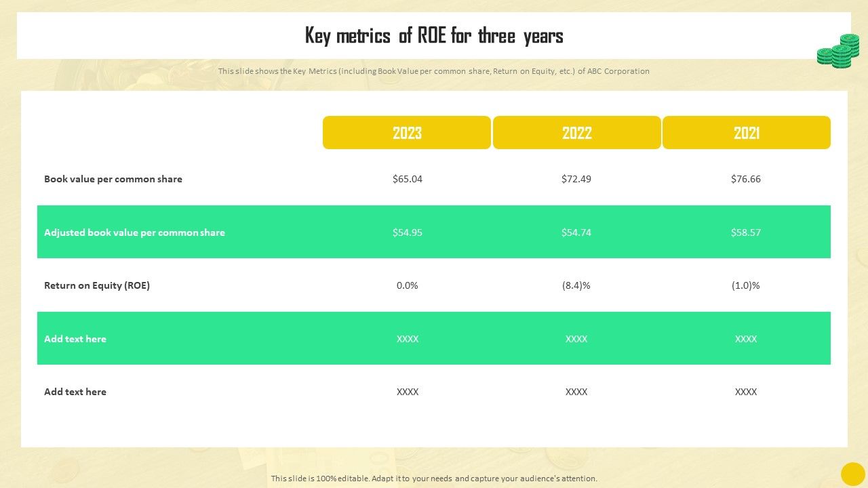868x488 pixels.
Task: Click the 'Adjusted book value per common share' label
Action: (x=134, y=232)
